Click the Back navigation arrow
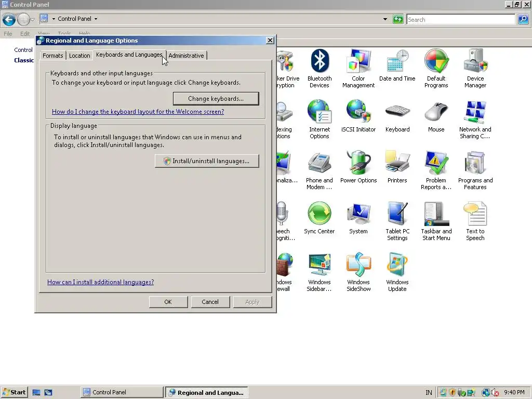The width and height of the screenshot is (532, 399). pyautogui.click(x=9, y=19)
